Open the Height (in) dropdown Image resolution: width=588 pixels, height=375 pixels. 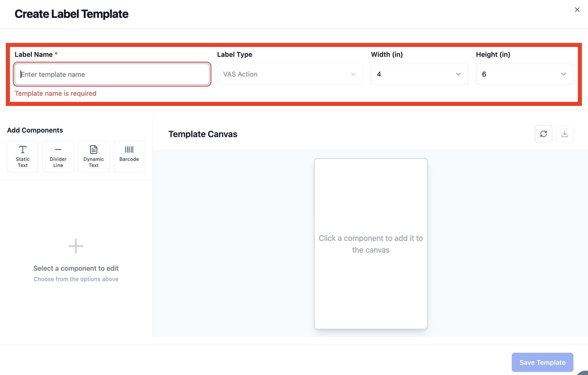pyautogui.click(x=525, y=74)
